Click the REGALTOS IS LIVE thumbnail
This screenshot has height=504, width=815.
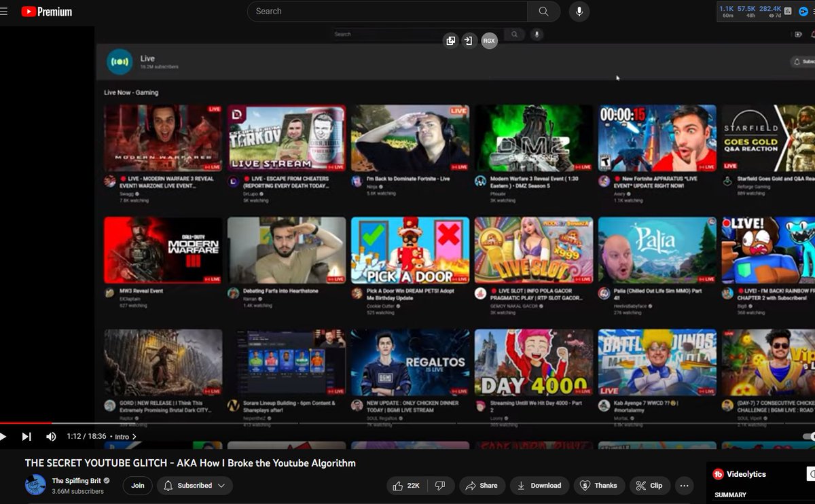[410, 362]
